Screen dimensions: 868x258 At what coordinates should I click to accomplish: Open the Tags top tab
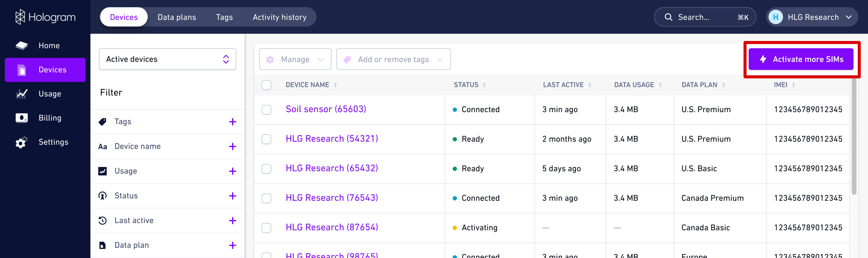(x=224, y=17)
